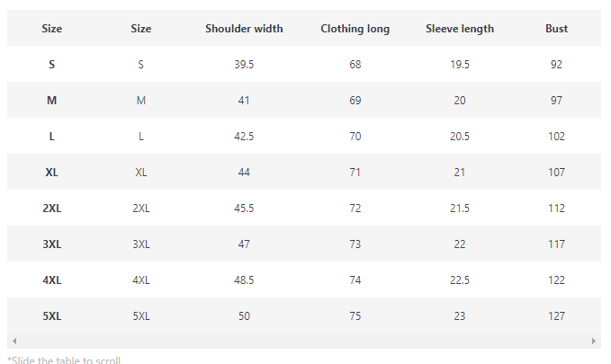
Task: Click the non-bold 3XL cell
Action: coord(141,244)
